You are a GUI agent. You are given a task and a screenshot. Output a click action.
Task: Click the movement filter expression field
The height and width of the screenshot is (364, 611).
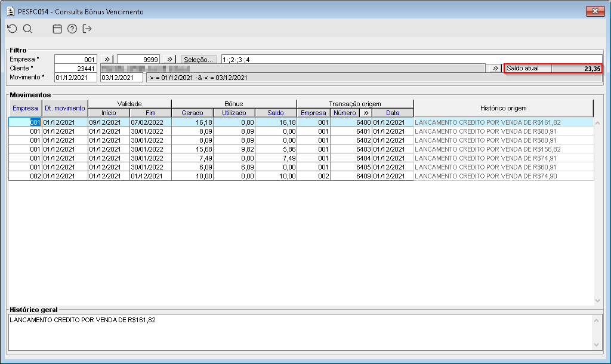374,78
